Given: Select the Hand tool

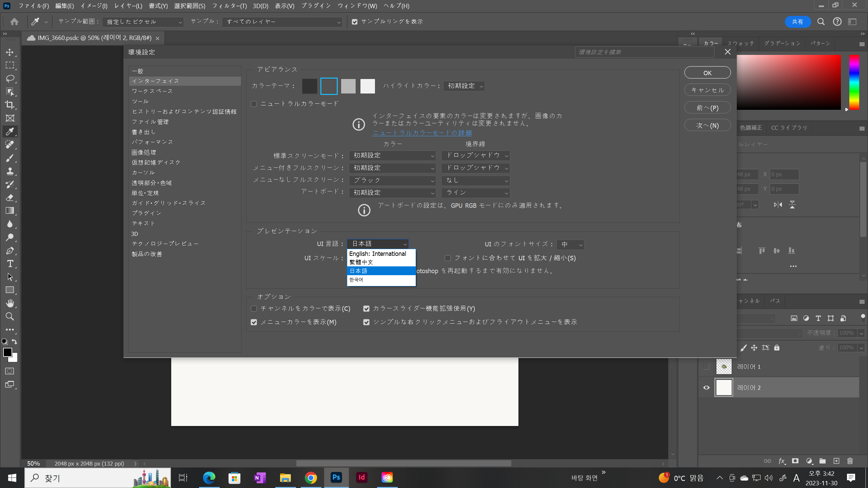Looking at the screenshot, I should click(10, 303).
